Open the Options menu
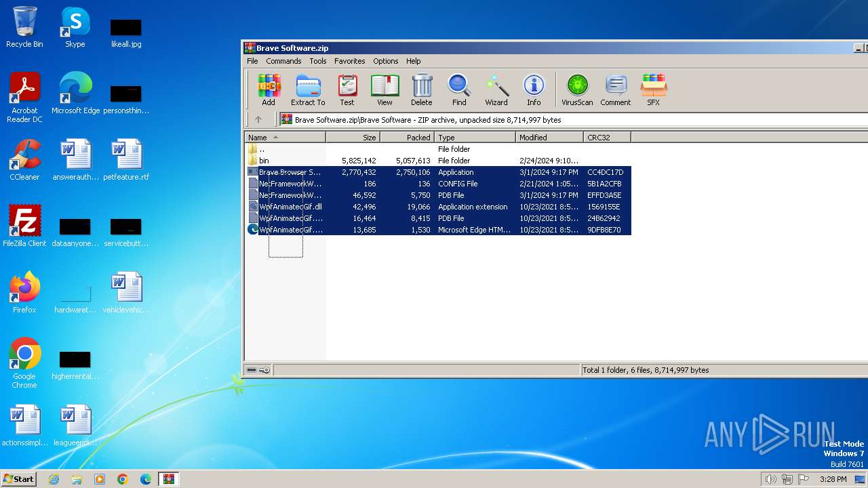Screen dimensions: 868x488 coord(386,61)
